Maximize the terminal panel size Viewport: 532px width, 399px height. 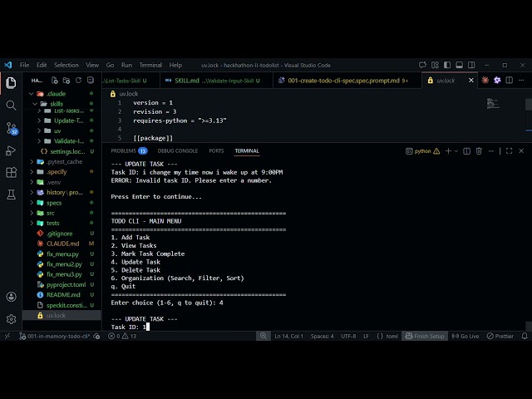509,151
